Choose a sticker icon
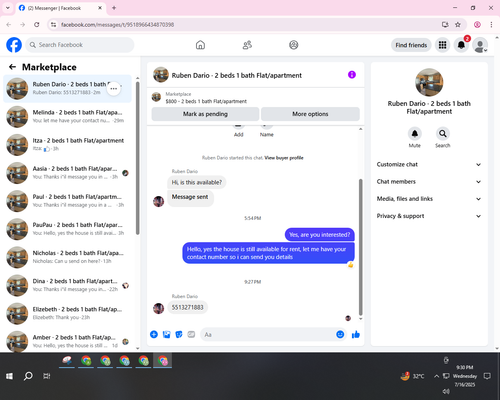 point(179,334)
